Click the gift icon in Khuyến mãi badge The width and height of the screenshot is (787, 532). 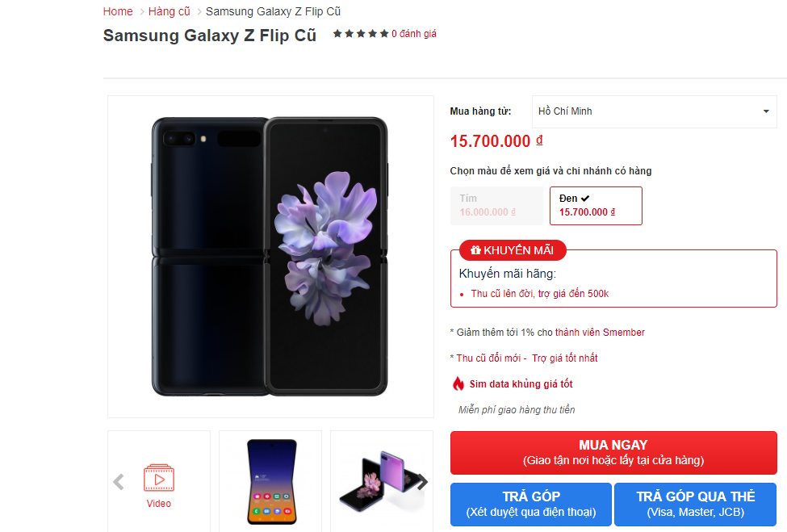(x=475, y=250)
